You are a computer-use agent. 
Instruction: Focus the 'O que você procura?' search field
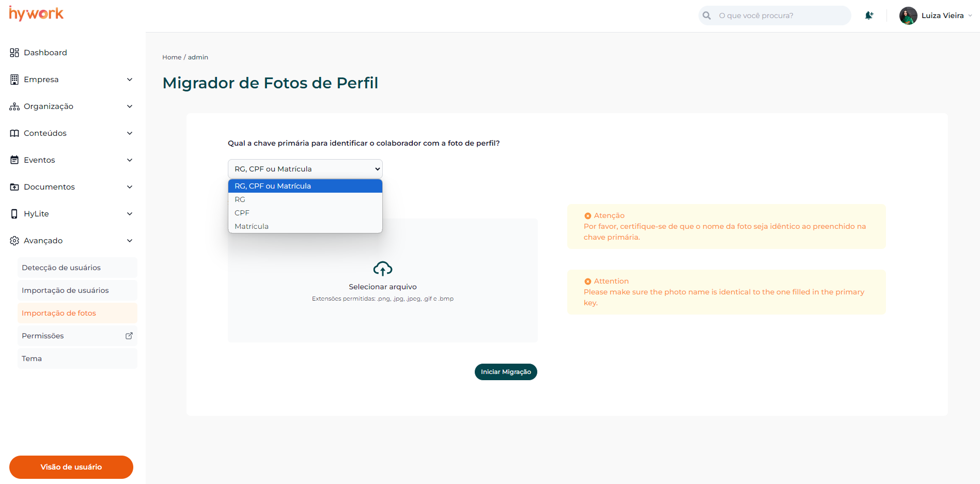pos(780,15)
